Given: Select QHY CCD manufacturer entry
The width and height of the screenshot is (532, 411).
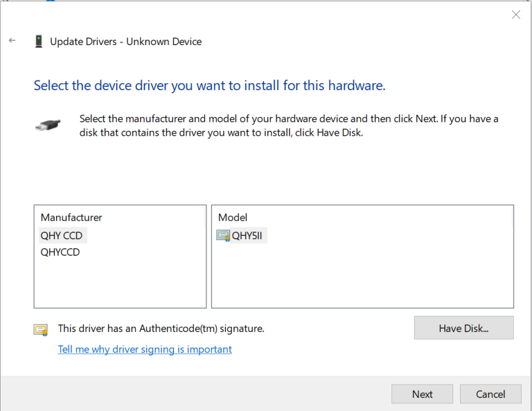Looking at the screenshot, I should pos(63,236).
